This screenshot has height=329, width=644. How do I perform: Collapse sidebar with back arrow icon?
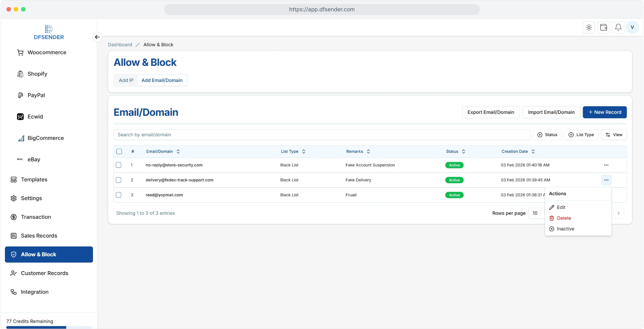click(97, 37)
